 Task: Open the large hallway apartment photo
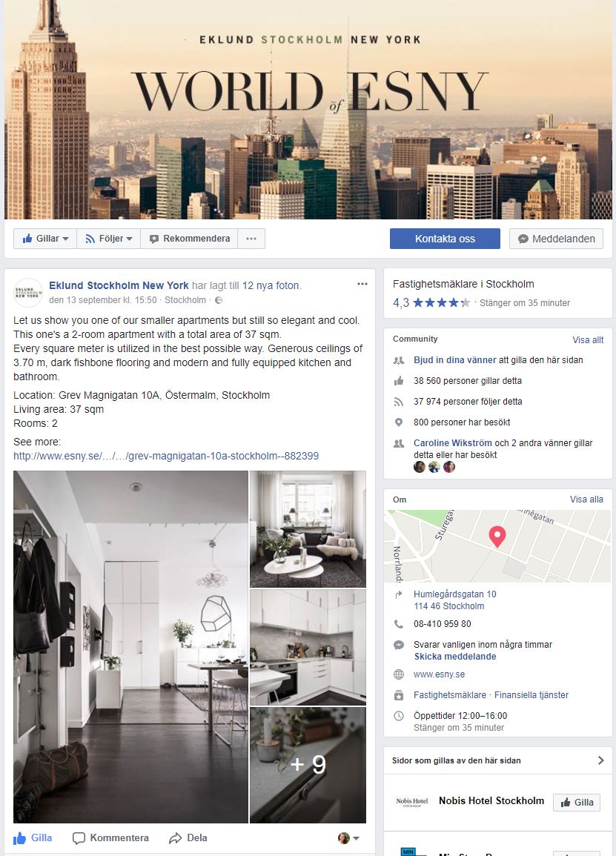(x=130, y=647)
